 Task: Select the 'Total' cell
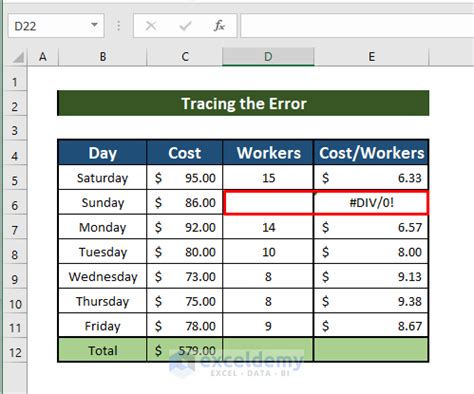click(102, 350)
